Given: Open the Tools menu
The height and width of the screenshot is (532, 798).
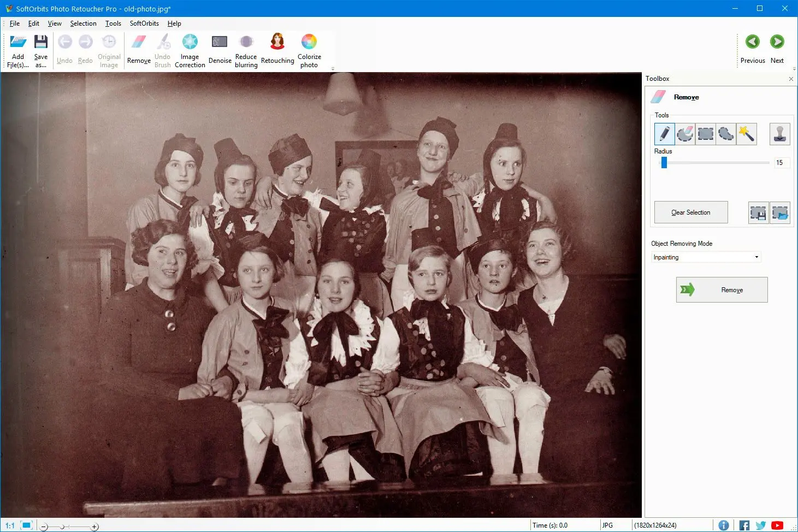Looking at the screenshot, I should 113,23.
